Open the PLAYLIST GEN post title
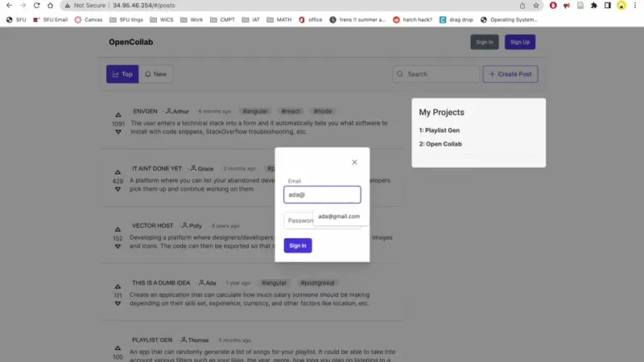This screenshot has width=644, height=362. (x=152, y=339)
